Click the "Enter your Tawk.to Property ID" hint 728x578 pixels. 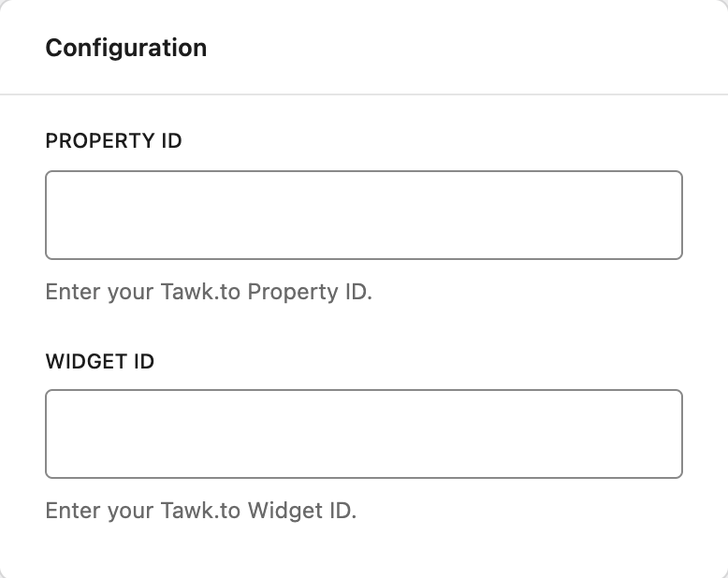(x=209, y=292)
